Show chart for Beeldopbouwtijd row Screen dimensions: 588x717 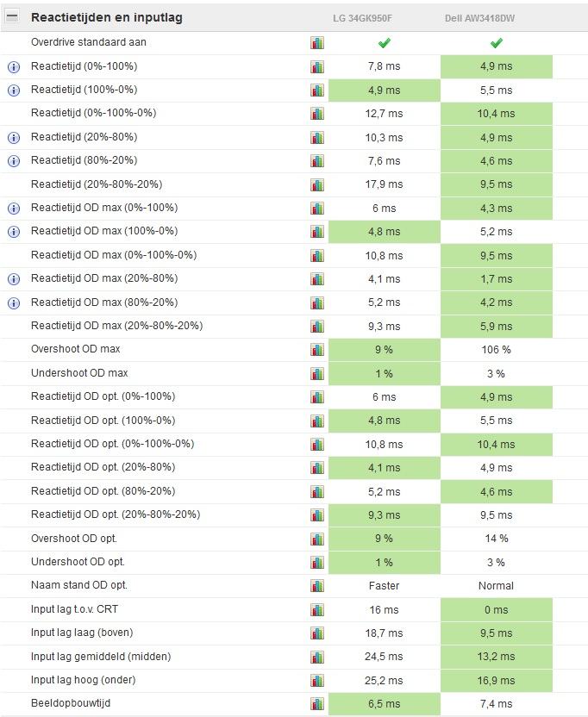tap(317, 703)
